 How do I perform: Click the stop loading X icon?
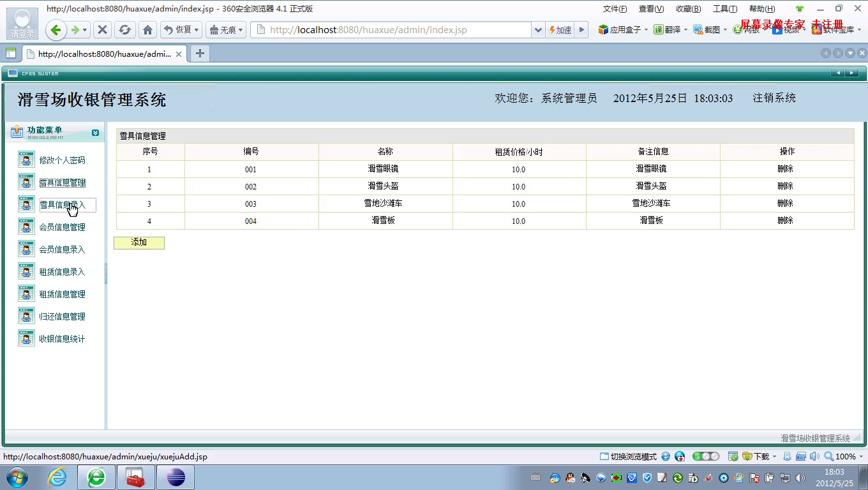pos(102,30)
